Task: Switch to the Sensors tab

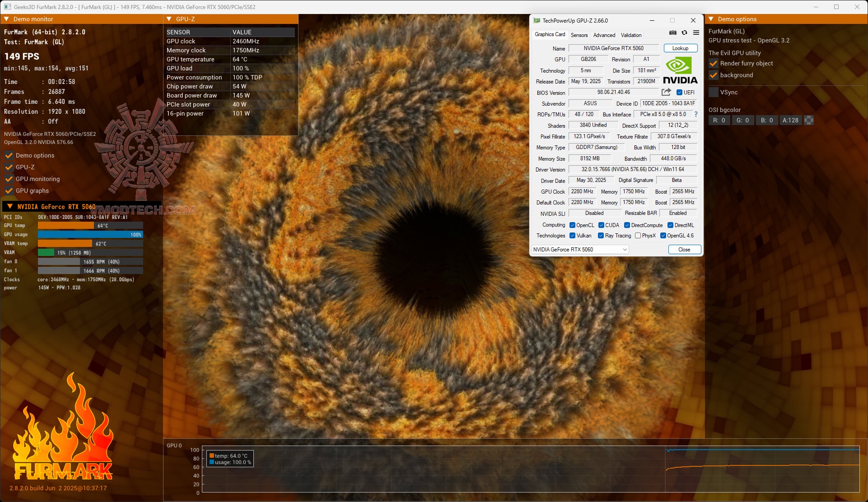Action: (579, 35)
